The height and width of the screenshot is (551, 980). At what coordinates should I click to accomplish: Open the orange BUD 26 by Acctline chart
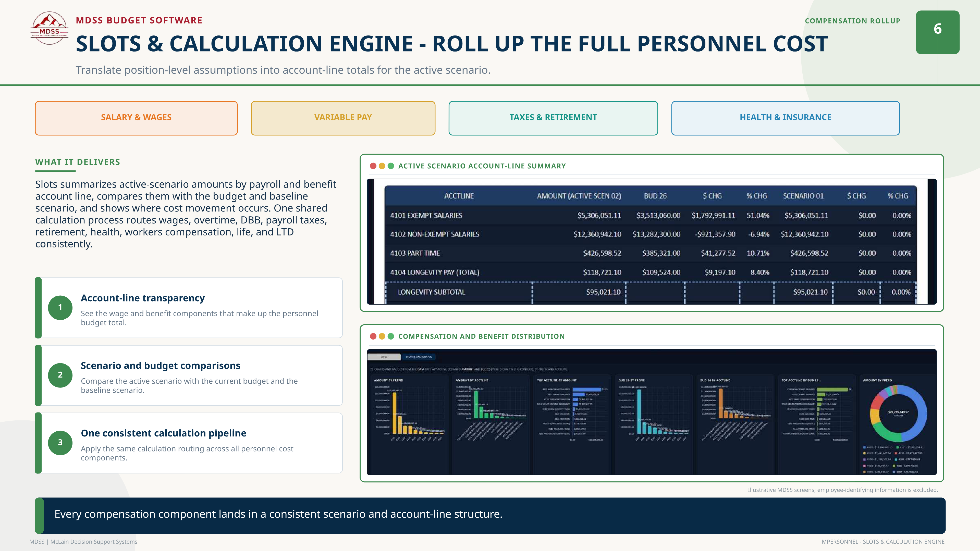[735, 424]
